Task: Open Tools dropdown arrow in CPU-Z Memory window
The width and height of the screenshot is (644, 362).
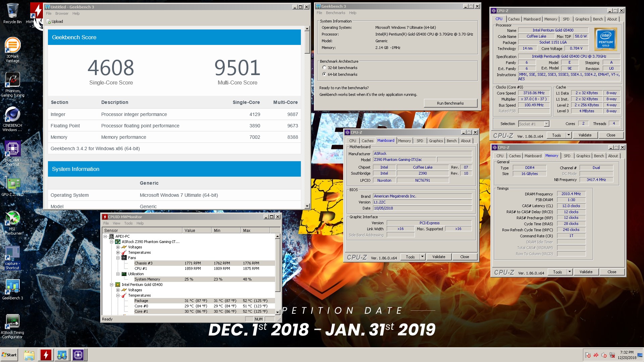Action: [570, 272]
